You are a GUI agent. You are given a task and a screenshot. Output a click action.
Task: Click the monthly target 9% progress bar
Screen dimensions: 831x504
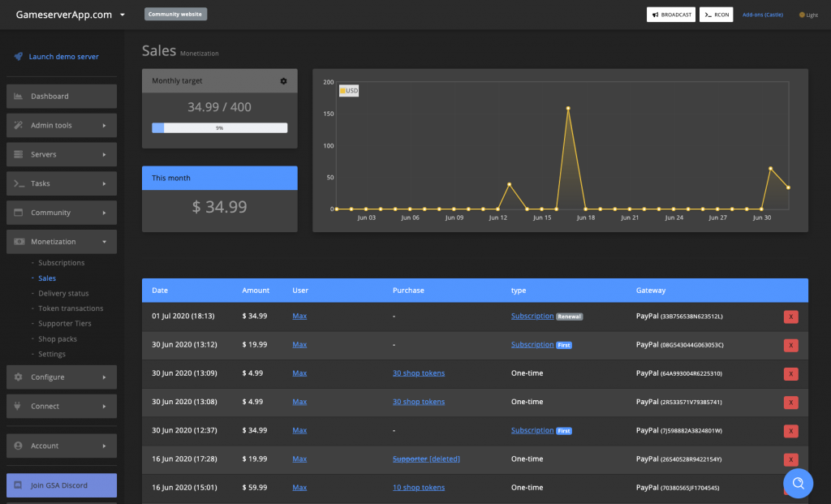point(219,127)
